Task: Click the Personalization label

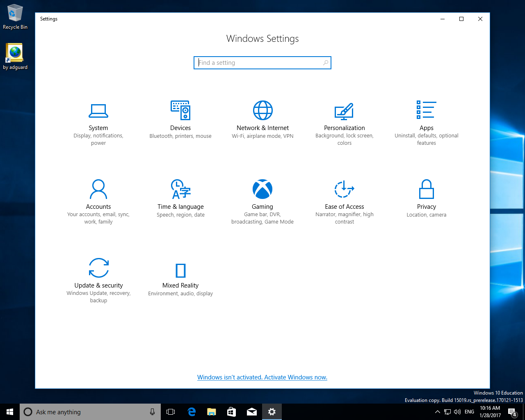Action: point(345,128)
